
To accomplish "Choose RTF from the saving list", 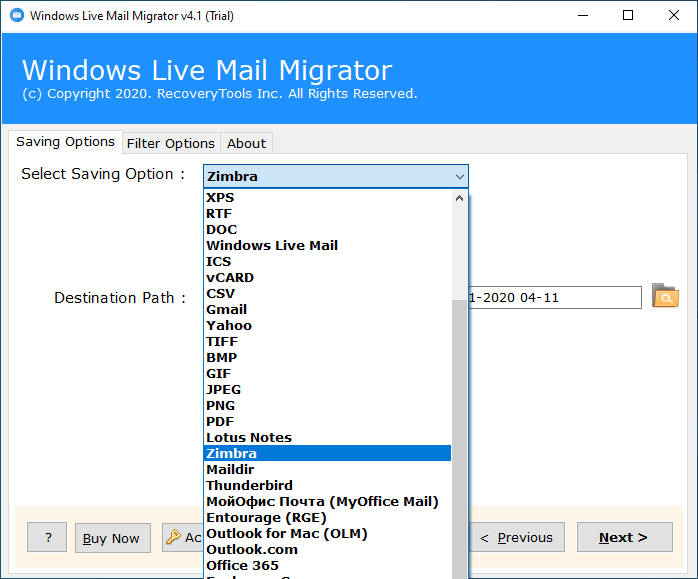I will coord(327,214).
